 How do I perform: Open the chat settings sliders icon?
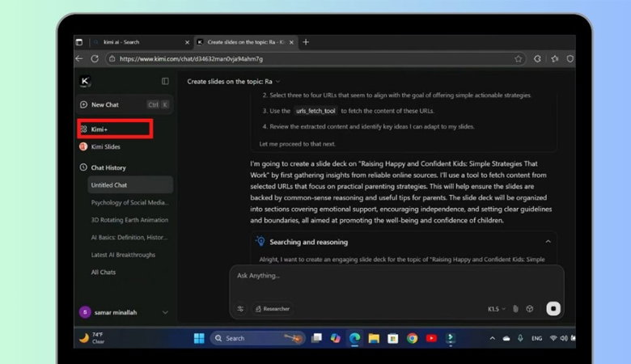[x=240, y=308]
